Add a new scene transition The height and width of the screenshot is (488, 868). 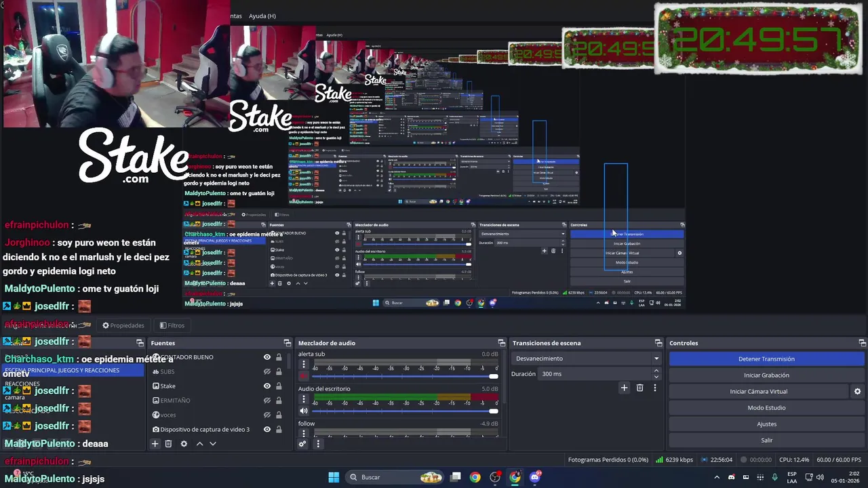tap(624, 388)
